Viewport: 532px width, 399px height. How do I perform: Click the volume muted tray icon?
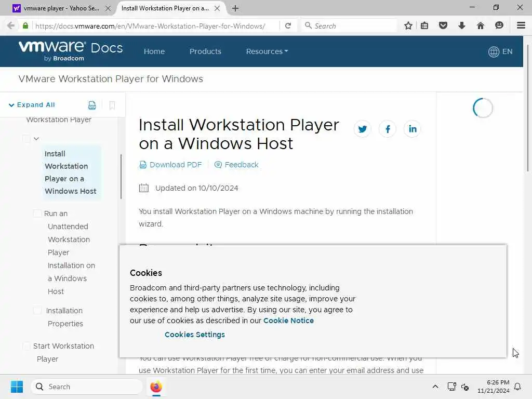pos(465,387)
